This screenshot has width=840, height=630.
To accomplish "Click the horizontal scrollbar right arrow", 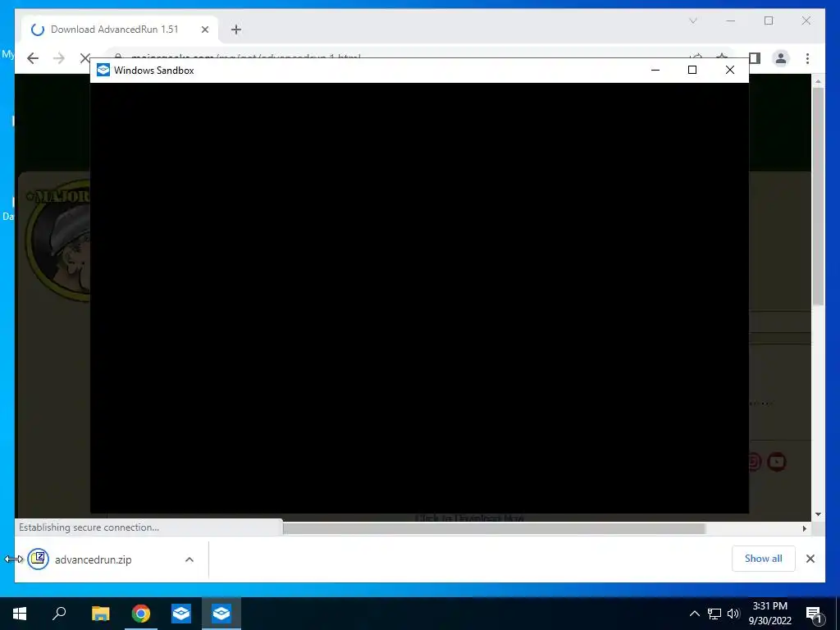I will click(x=804, y=528).
